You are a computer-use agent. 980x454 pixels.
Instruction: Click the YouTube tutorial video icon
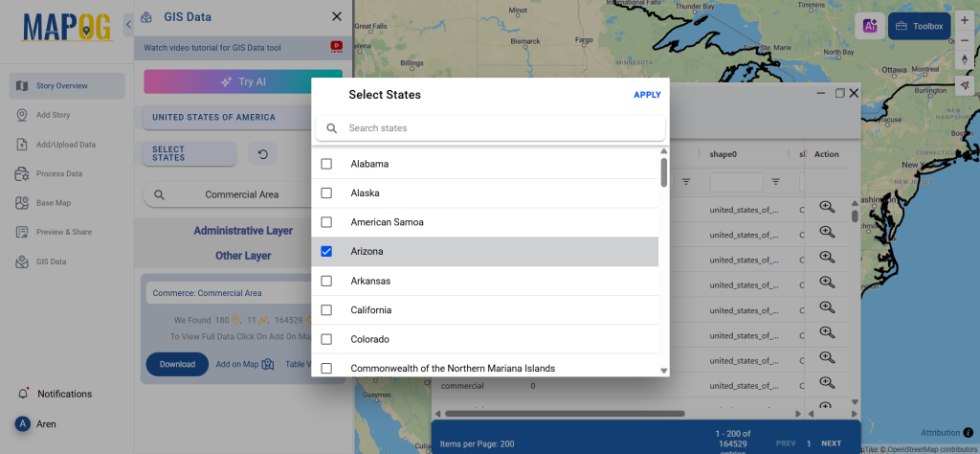[337, 46]
